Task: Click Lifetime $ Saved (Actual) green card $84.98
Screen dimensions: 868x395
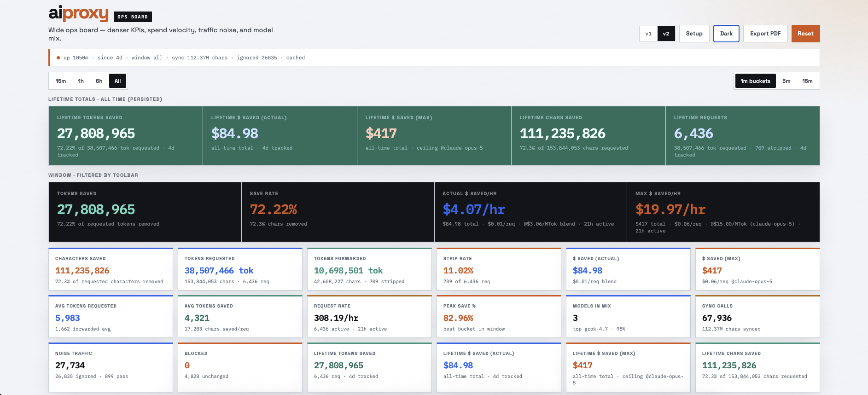Action: 234,134
